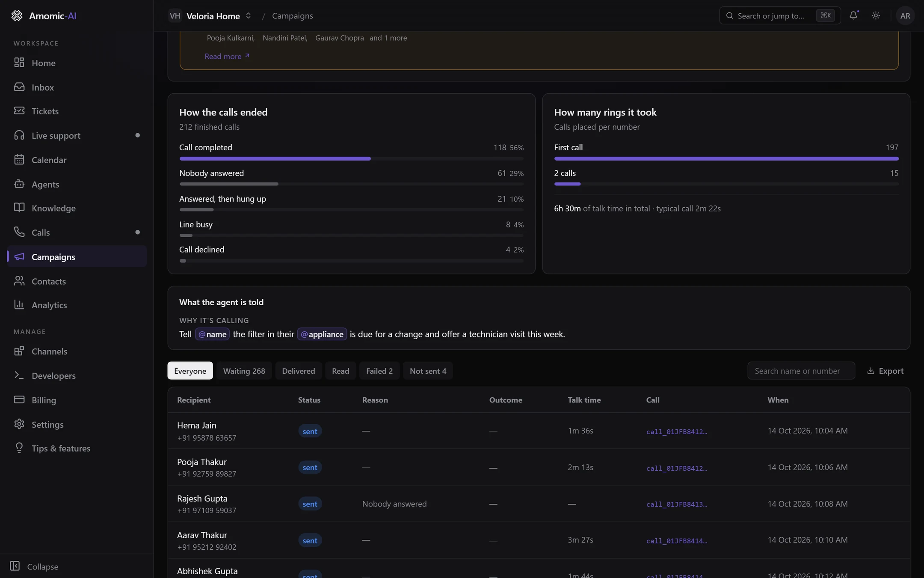This screenshot has height=578, width=924.
Task: Click the Campaigns breadcrumb
Action: (x=293, y=16)
